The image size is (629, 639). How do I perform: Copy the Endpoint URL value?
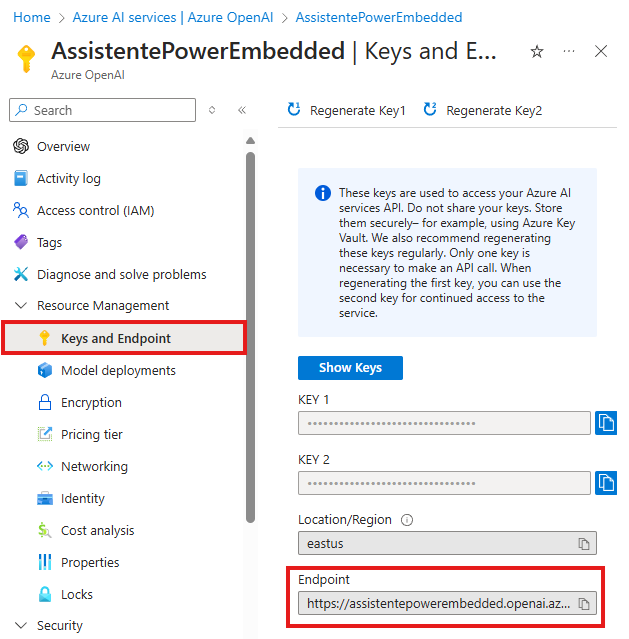pos(585,603)
